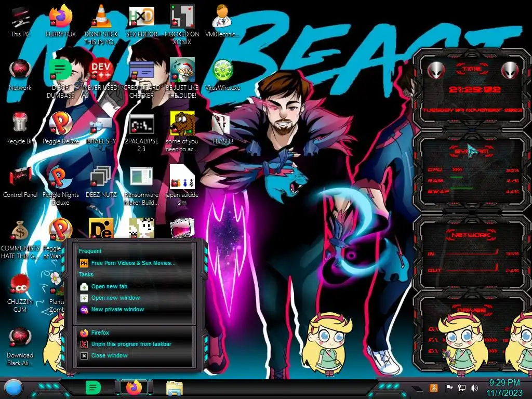
Task: Click the network tray icon
Action: click(x=462, y=388)
